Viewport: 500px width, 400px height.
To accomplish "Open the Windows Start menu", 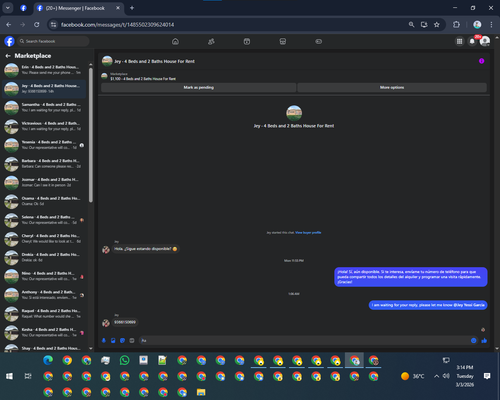I will [x=9, y=376].
